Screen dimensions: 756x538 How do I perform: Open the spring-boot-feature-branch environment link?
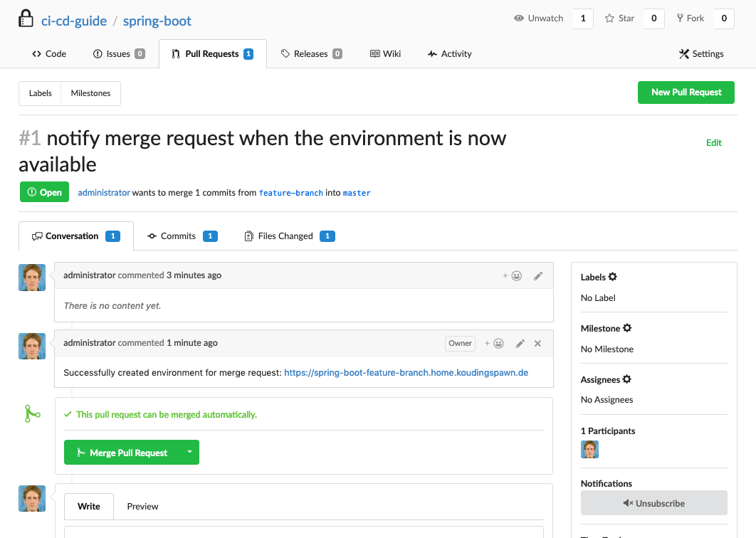(x=406, y=372)
